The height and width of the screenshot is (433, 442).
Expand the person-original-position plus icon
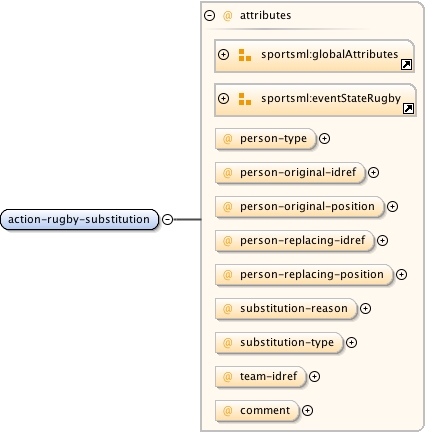(x=392, y=206)
